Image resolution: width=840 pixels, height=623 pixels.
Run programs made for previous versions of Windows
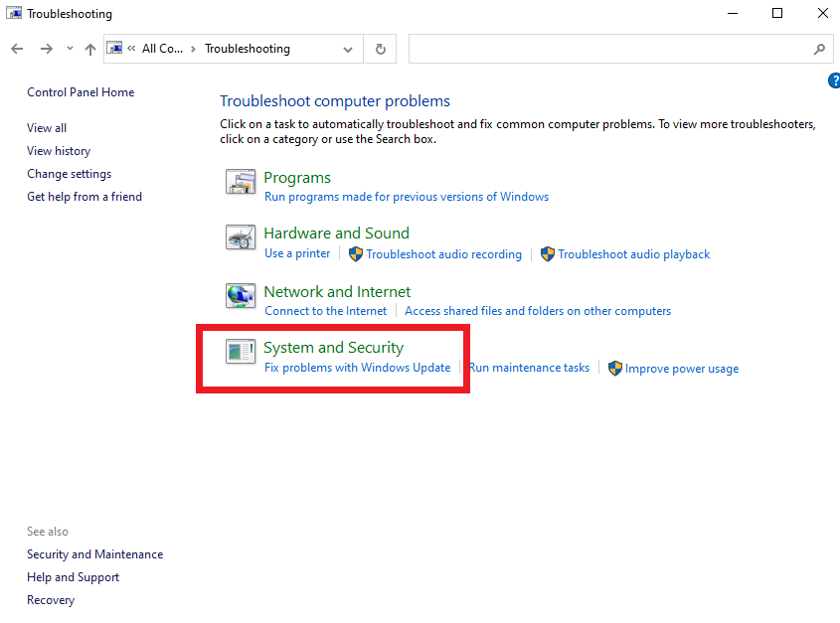point(407,197)
